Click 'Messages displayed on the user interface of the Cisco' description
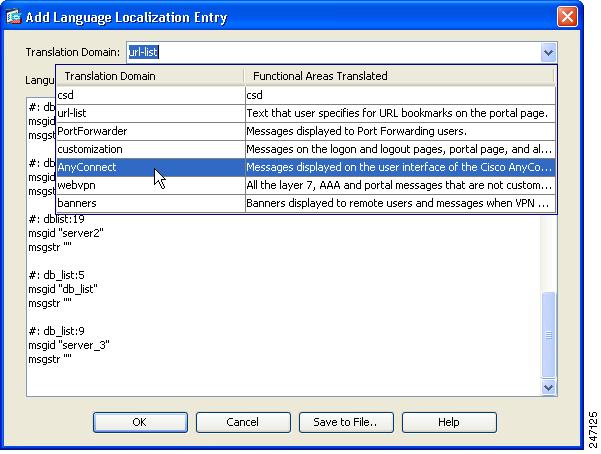 (399, 167)
